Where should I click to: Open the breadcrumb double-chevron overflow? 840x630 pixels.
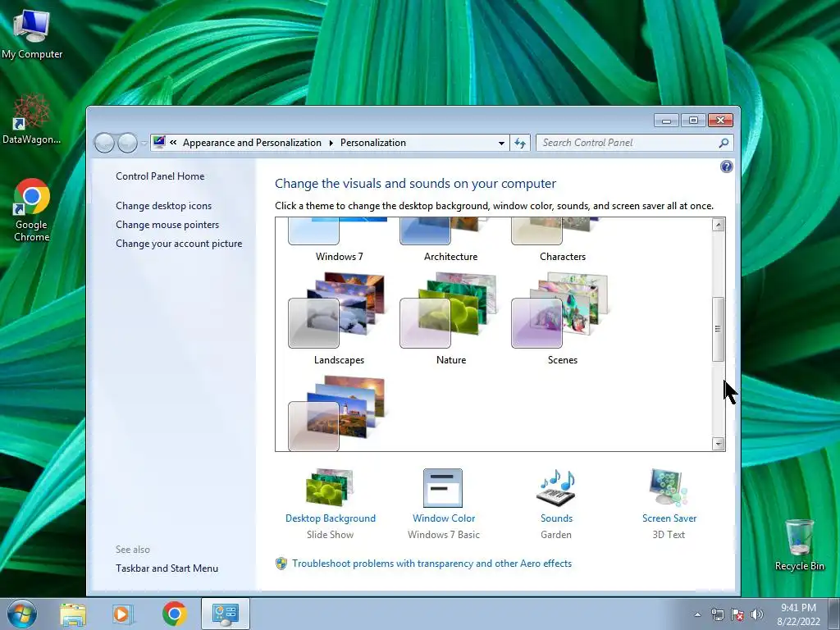(173, 143)
